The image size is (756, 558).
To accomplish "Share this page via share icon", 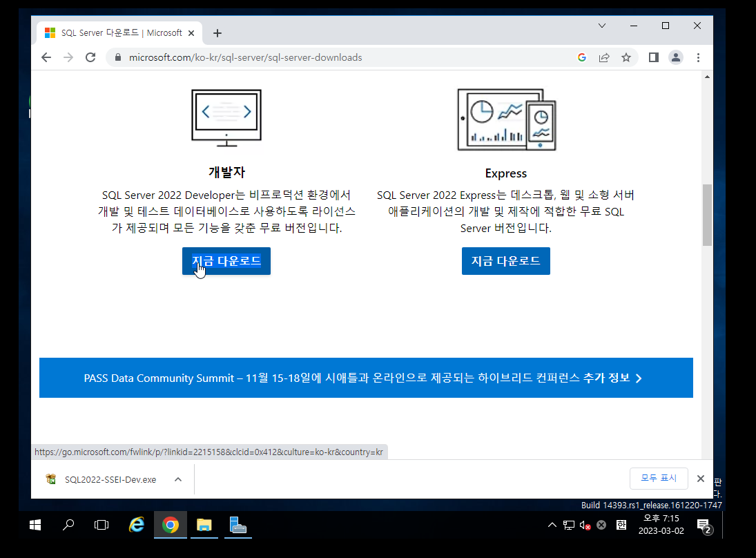I will pyautogui.click(x=604, y=57).
